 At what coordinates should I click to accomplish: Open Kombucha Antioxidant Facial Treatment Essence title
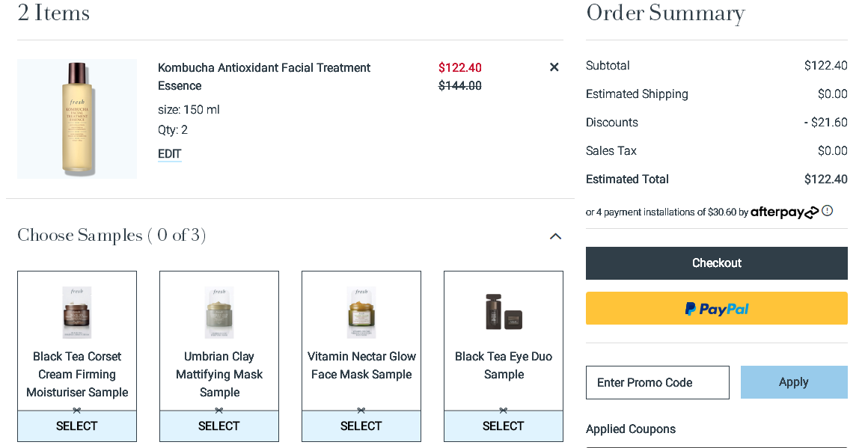(x=264, y=76)
